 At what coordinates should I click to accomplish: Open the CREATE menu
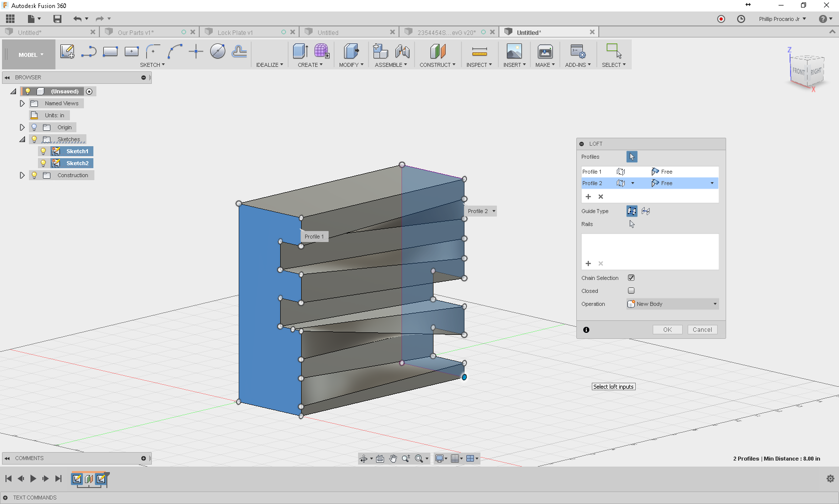(310, 65)
